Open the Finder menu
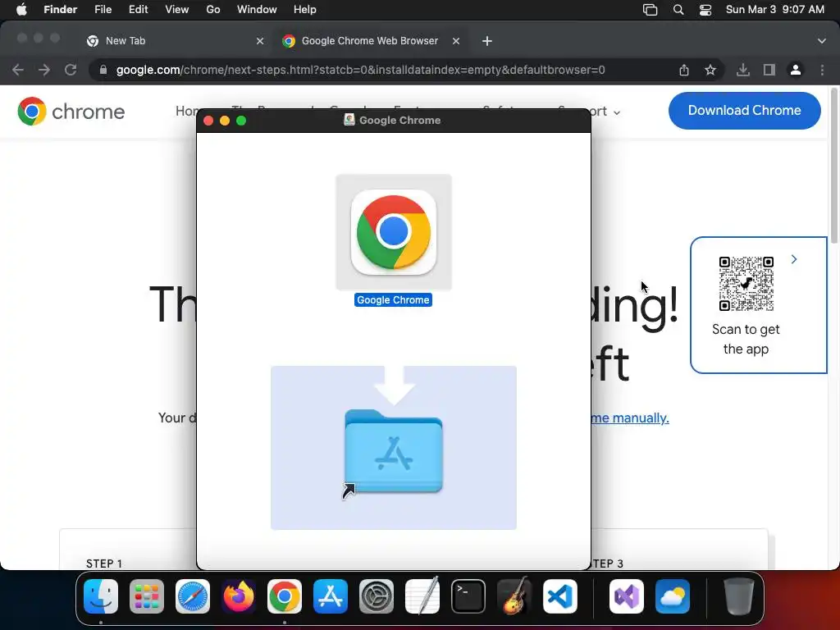840x630 pixels. tap(60, 10)
